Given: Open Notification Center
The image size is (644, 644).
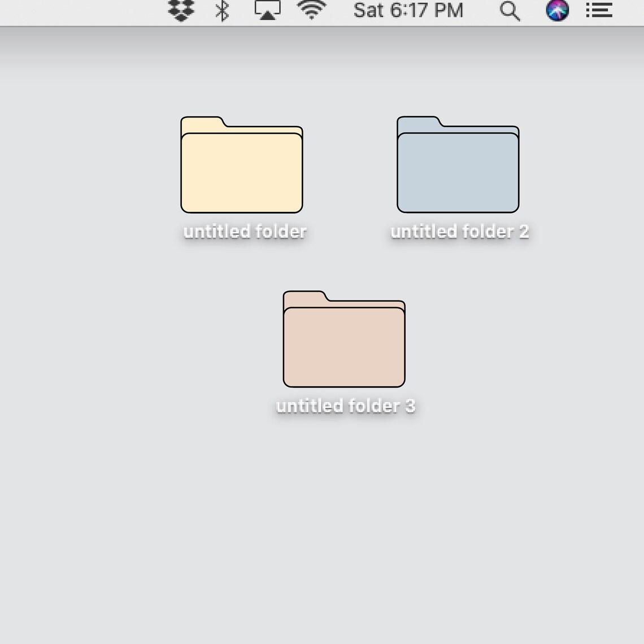Looking at the screenshot, I should [599, 10].
